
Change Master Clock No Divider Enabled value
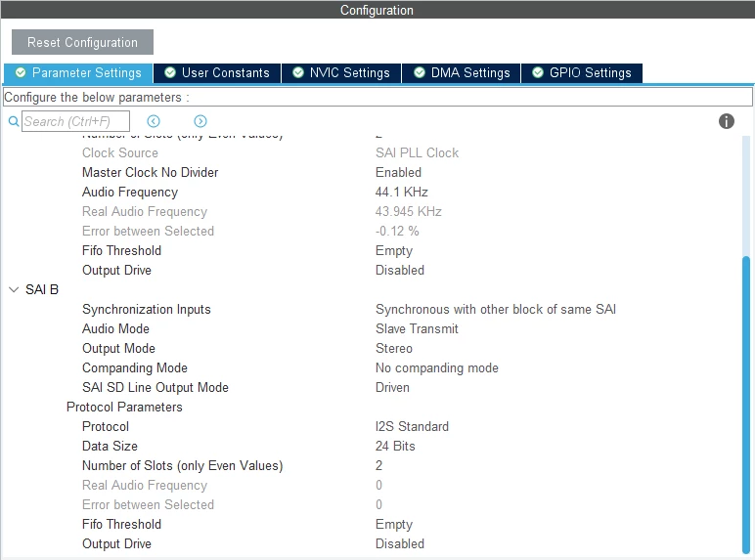(398, 172)
